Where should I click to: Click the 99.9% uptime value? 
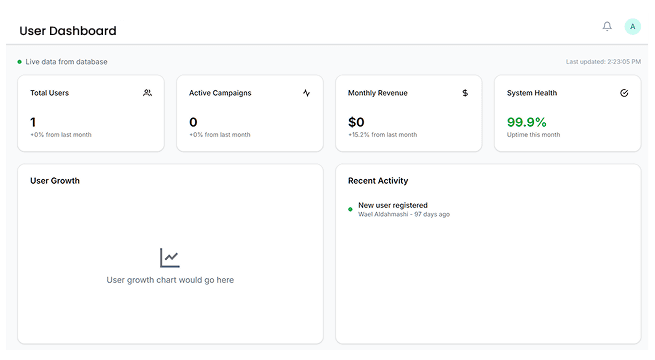tap(527, 122)
